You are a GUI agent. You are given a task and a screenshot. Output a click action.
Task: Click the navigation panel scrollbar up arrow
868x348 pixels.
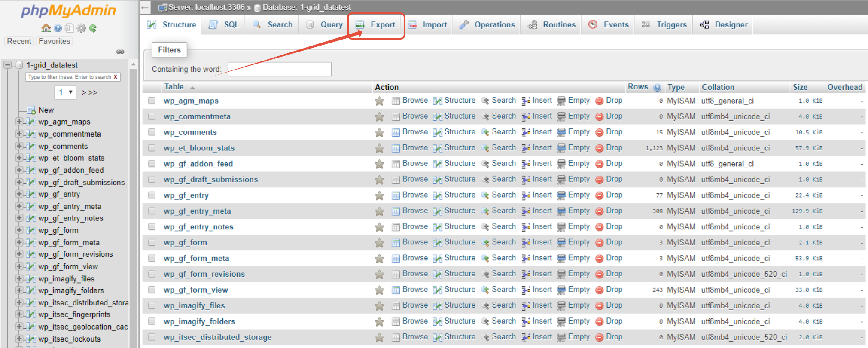[133, 64]
